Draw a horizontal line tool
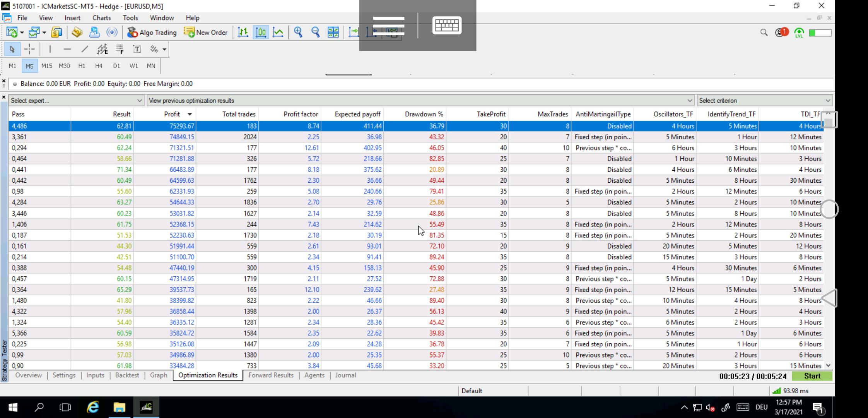This screenshot has width=868, height=418. click(67, 49)
